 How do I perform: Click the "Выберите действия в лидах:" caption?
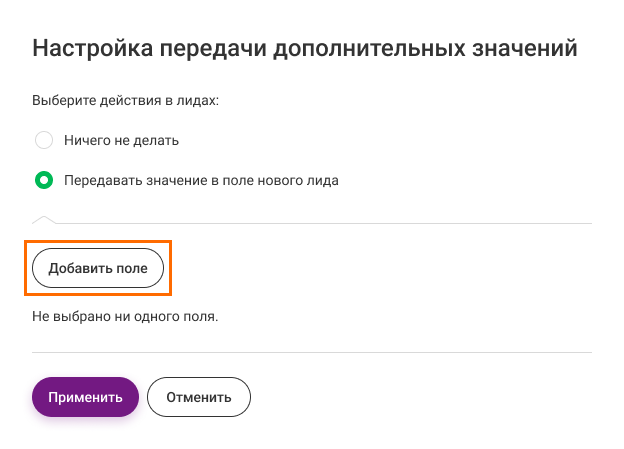pos(125,100)
